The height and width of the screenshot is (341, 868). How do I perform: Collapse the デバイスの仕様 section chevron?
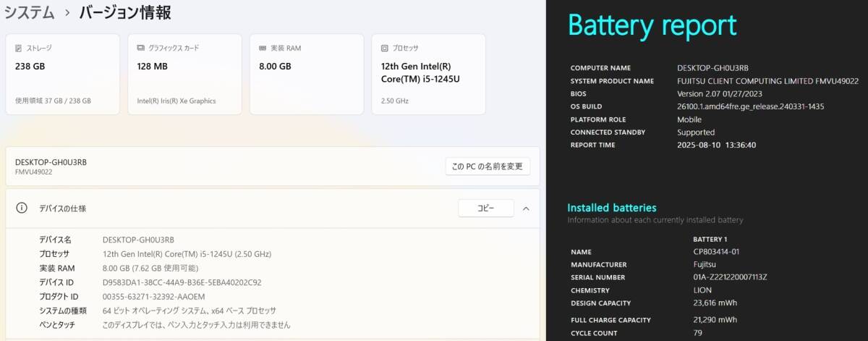[526, 209]
